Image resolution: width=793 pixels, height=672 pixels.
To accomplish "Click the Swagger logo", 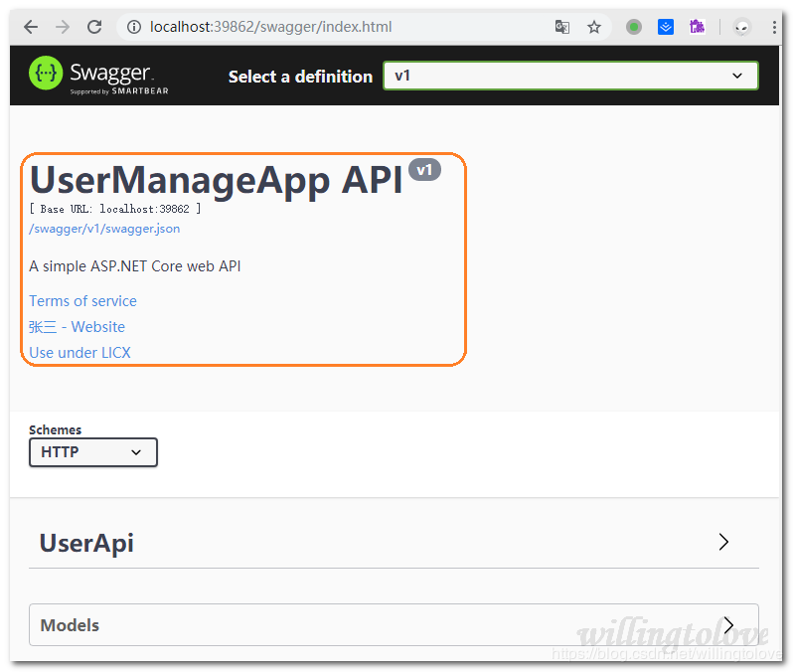I will tap(98, 76).
